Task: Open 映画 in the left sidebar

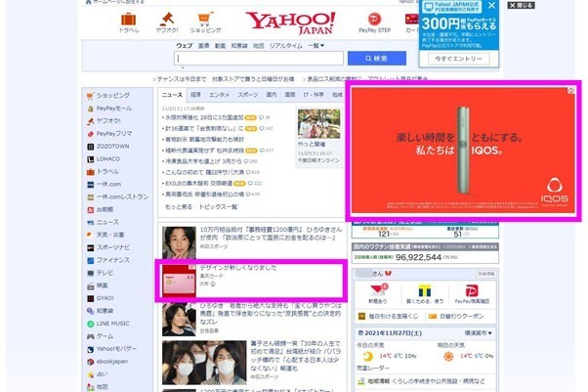Action: 97,285
